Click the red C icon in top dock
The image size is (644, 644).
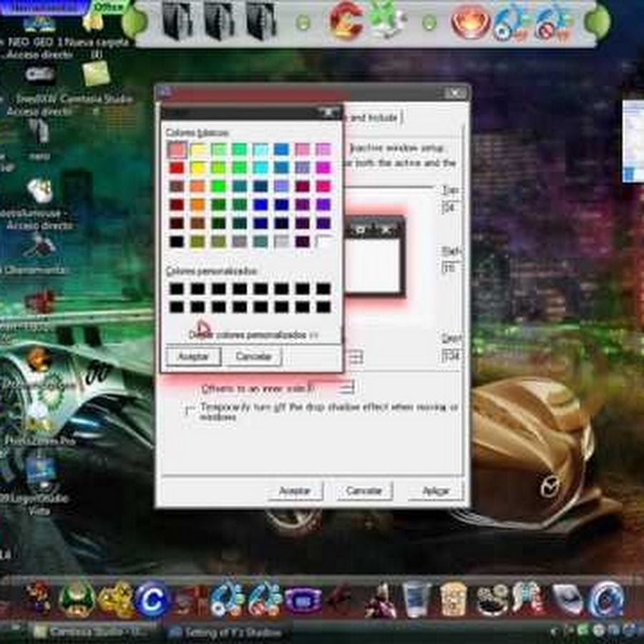(346, 21)
